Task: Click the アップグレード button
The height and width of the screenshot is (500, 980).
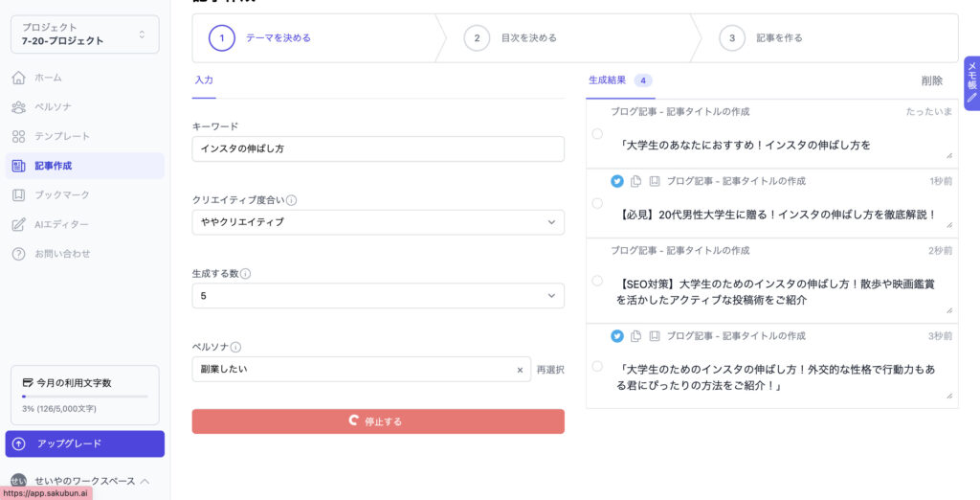Action: click(x=85, y=443)
